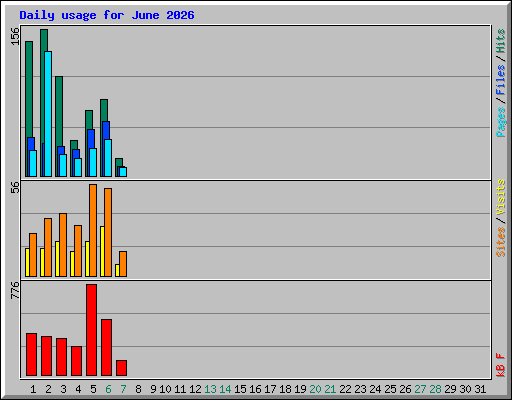
Task: Click day label 1 on x-axis
Action: (x=33, y=389)
